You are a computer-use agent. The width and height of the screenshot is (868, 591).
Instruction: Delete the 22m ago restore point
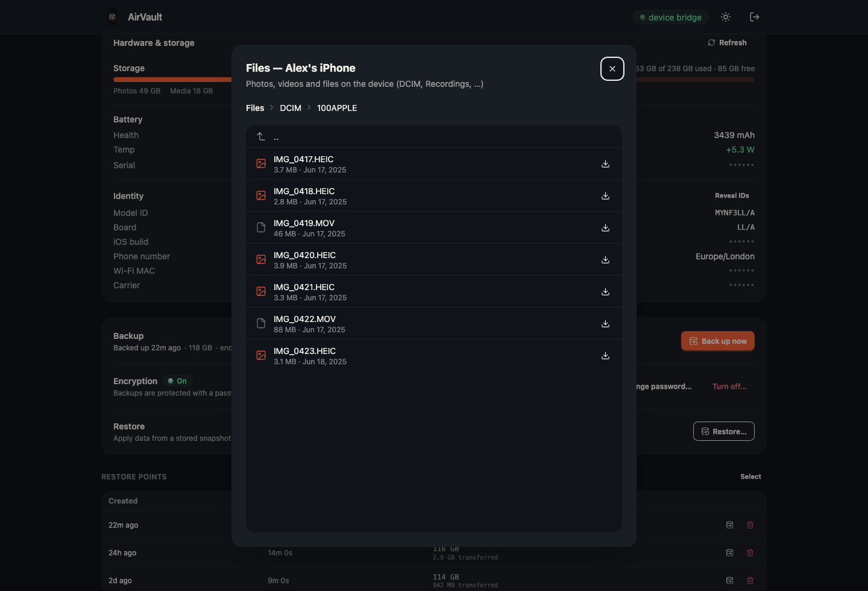point(750,525)
